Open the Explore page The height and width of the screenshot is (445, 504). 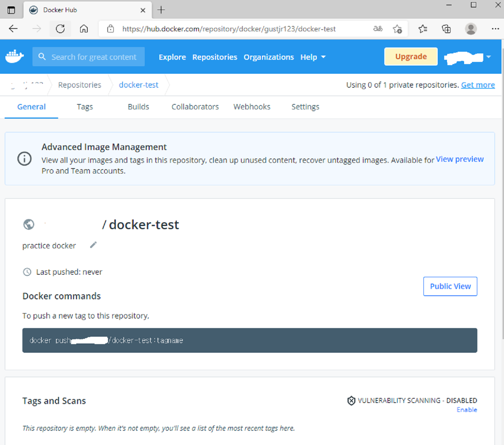(x=172, y=57)
